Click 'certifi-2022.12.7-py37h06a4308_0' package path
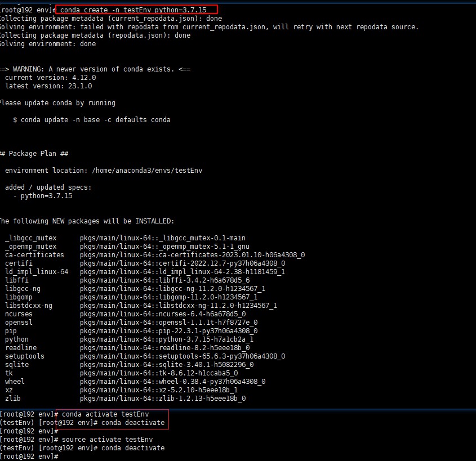This screenshot has height=461, width=476. click(183, 263)
